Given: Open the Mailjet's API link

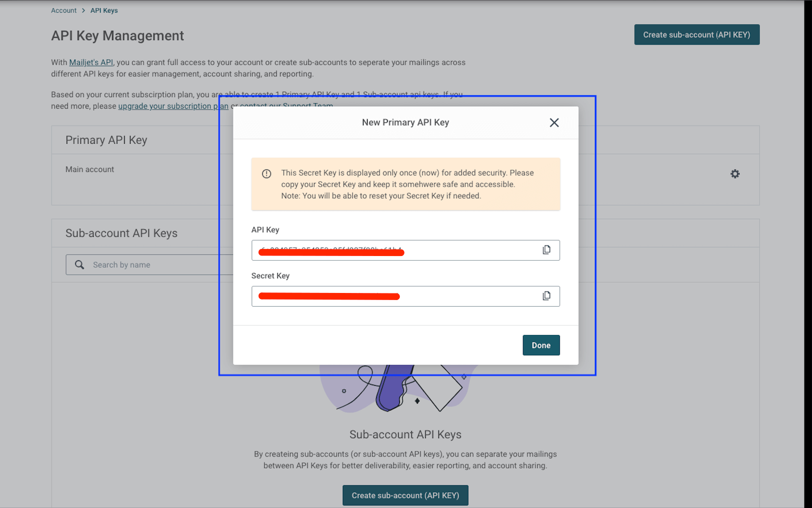Looking at the screenshot, I should coord(91,63).
